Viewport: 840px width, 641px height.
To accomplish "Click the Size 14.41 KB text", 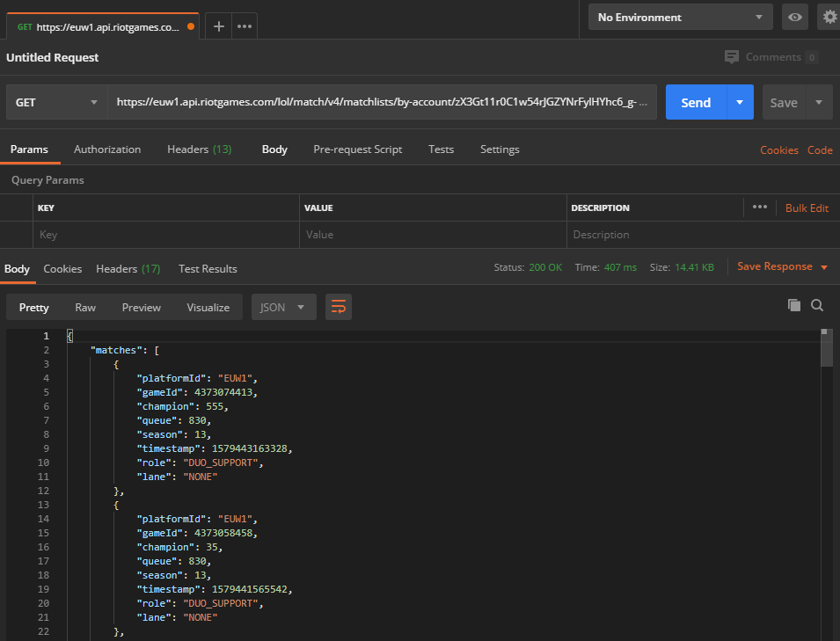I will (682, 267).
